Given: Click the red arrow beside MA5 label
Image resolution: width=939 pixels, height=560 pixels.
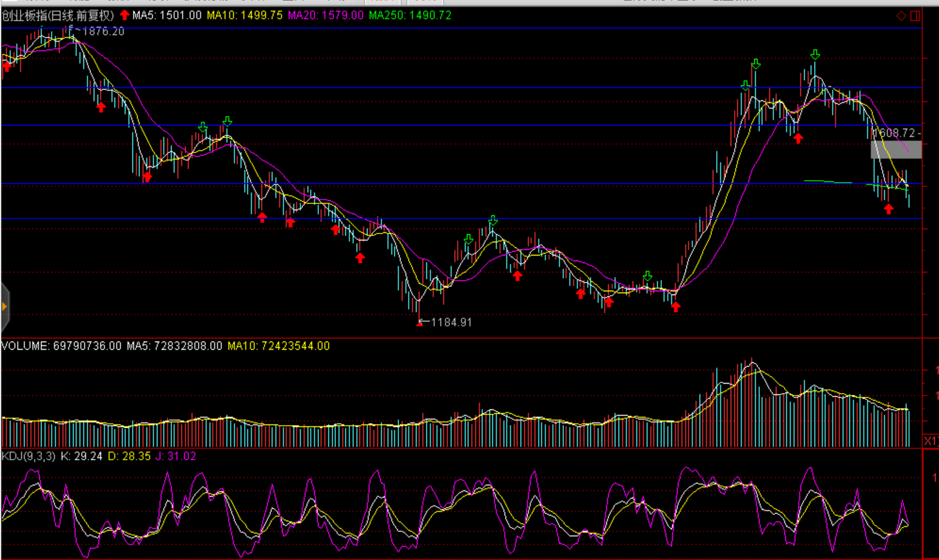Looking at the screenshot, I should click(x=124, y=15).
